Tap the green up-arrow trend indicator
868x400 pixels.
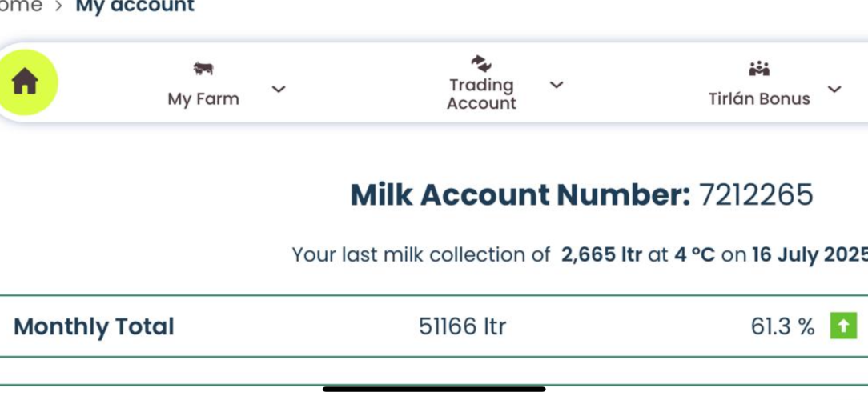pyautogui.click(x=844, y=326)
